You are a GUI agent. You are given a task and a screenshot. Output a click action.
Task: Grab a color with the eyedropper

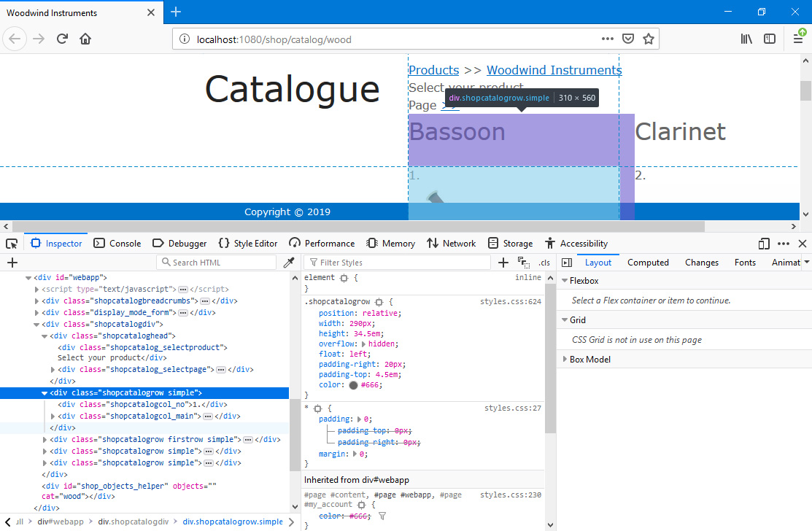pos(289,263)
